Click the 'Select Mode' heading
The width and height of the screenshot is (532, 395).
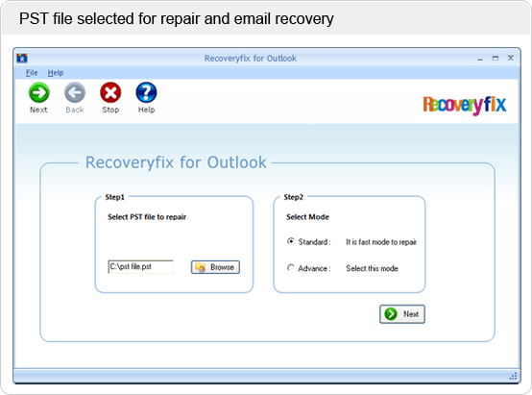pyautogui.click(x=307, y=217)
